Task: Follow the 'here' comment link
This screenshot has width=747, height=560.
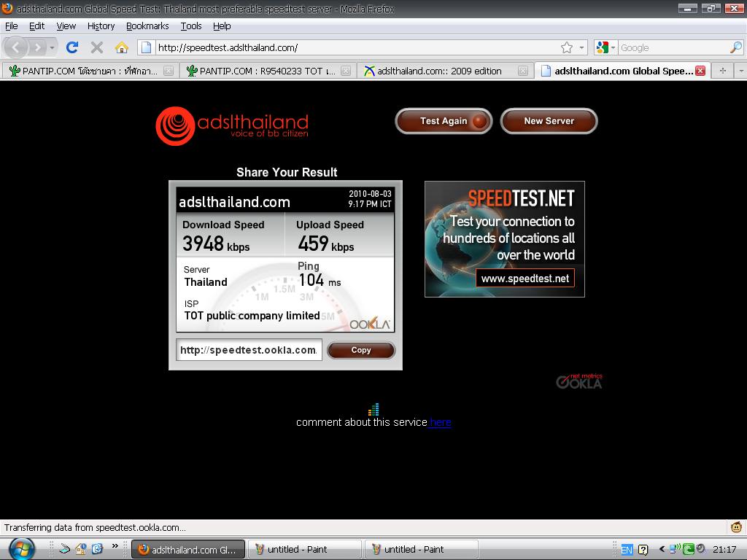Action: (440, 422)
